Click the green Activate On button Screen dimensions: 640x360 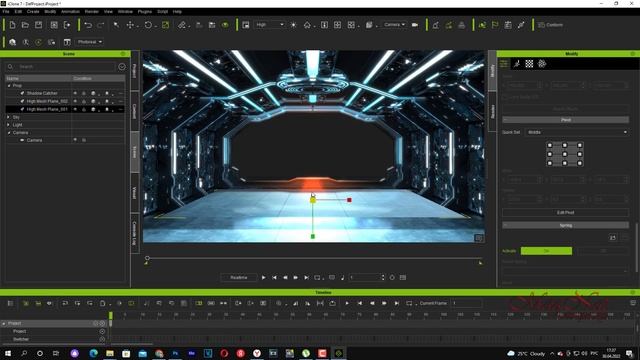[546, 251]
